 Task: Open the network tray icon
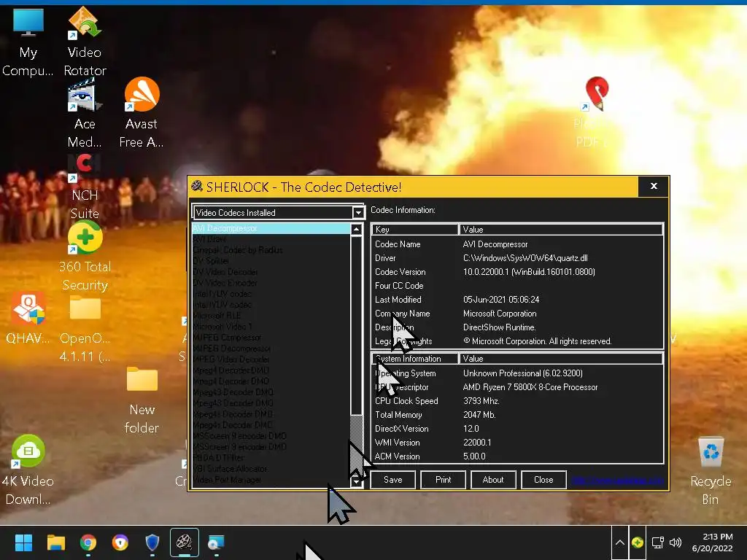pos(658,542)
